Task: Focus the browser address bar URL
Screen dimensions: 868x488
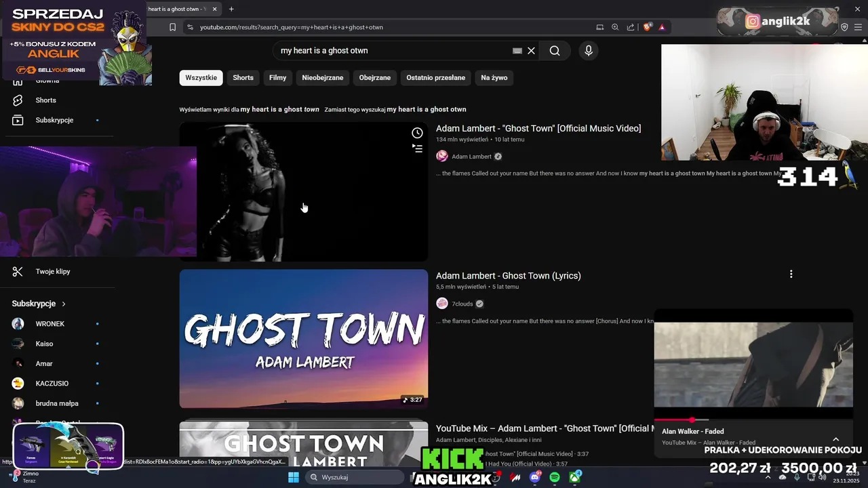Action: [x=292, y=27]
